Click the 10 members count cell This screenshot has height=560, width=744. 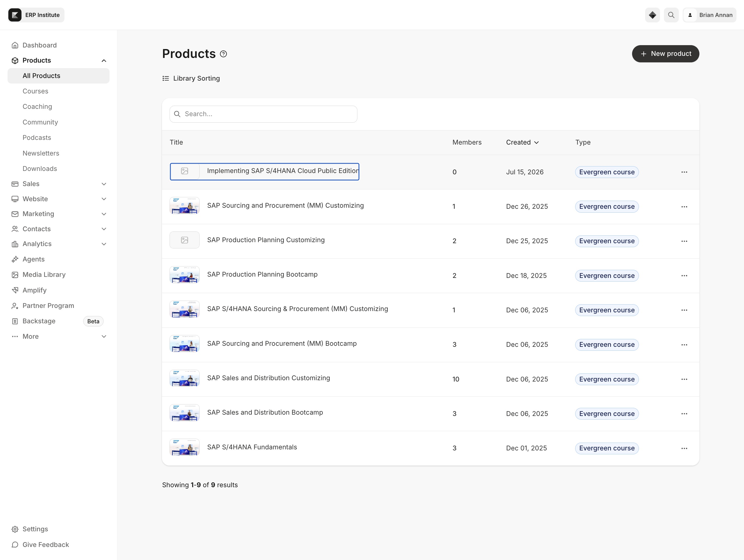(456, 379)
